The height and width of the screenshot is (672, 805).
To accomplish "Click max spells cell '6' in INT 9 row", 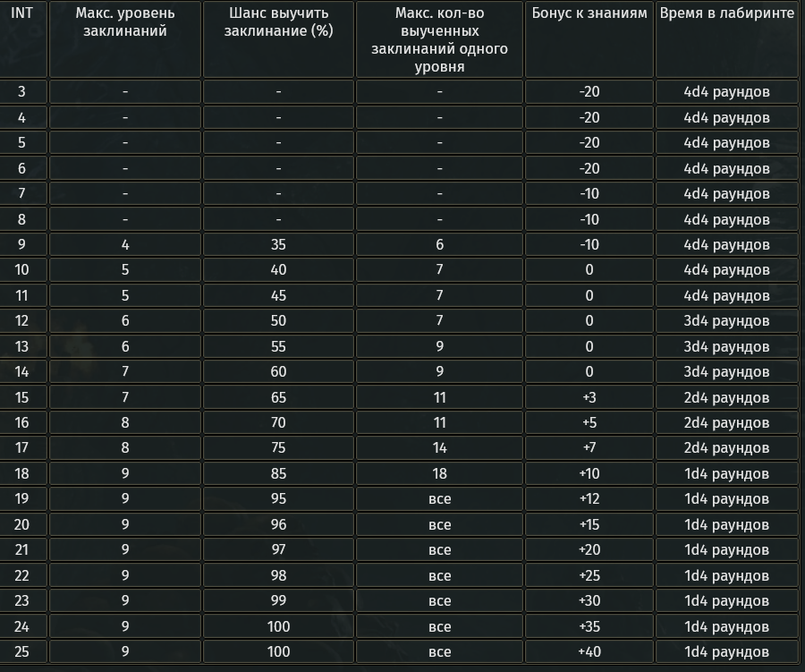I will (x=439, y=244).
